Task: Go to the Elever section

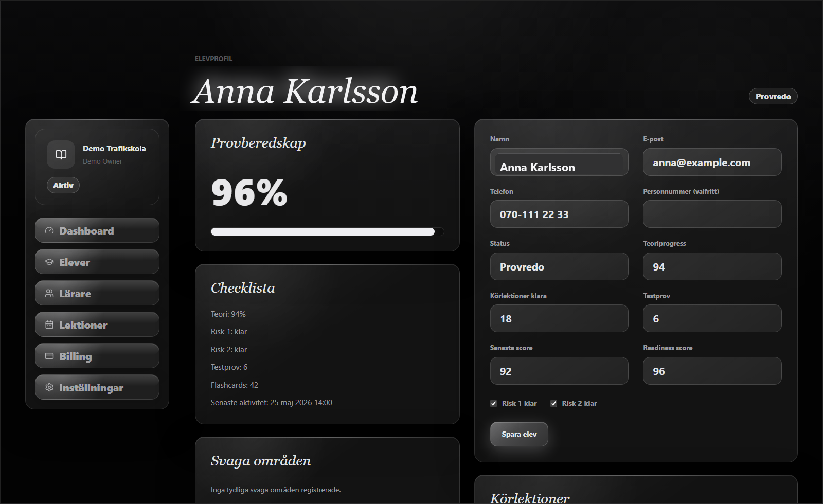Action: click(97, 262)
